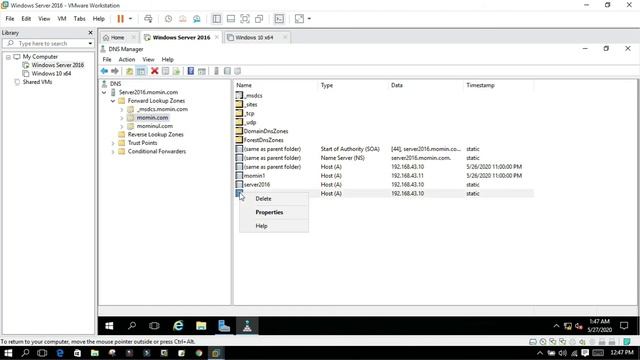Image resolution: width=640 pixels, height=360 pixels.
Task: Open the VMware Edit menu
Action: [x=26, y=19]
